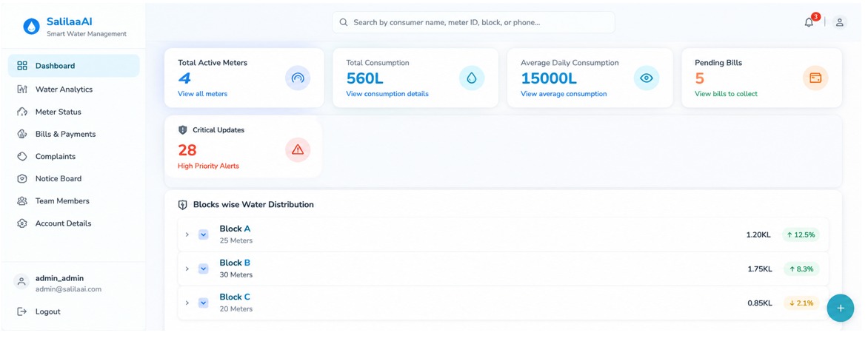Click the 560L total consumption value
This screenshot has height=344, width=868.
point(365,78)
